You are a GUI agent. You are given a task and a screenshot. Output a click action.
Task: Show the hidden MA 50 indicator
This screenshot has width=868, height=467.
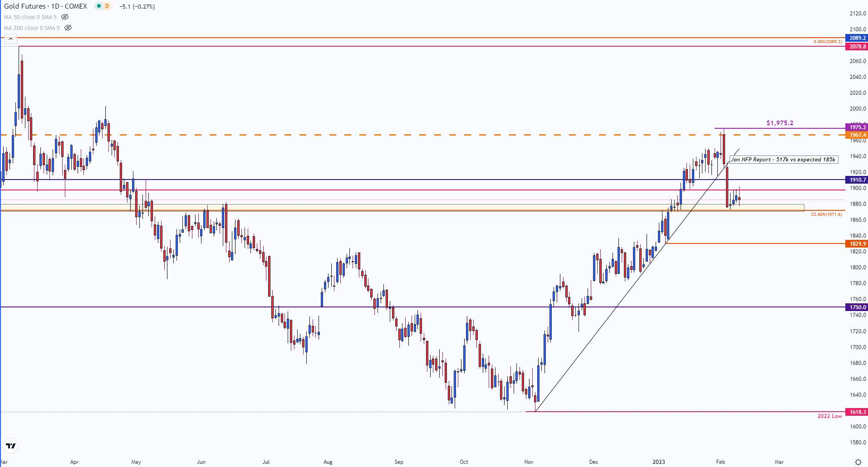pos(65,17)
